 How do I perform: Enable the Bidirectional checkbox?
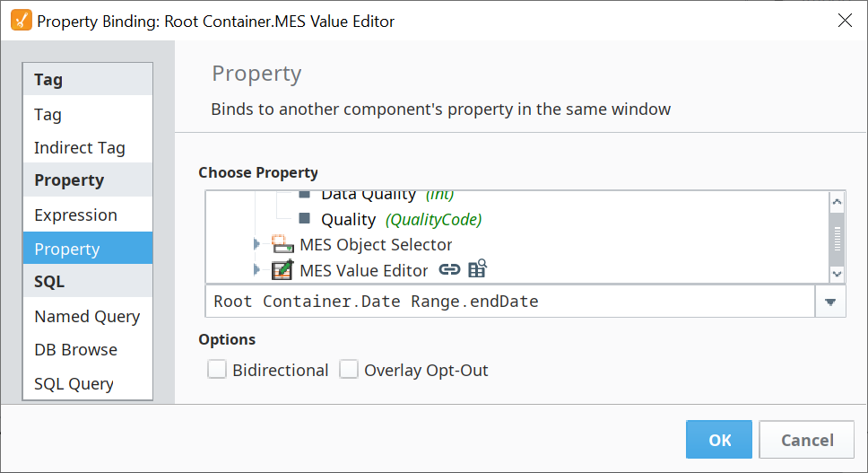(x=217, y=370)
